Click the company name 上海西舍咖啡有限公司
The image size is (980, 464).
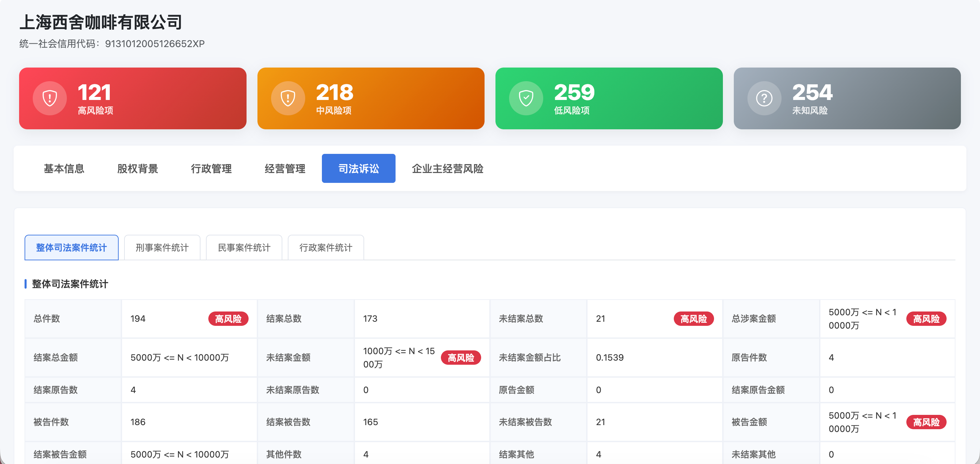[x=101, y=22]
